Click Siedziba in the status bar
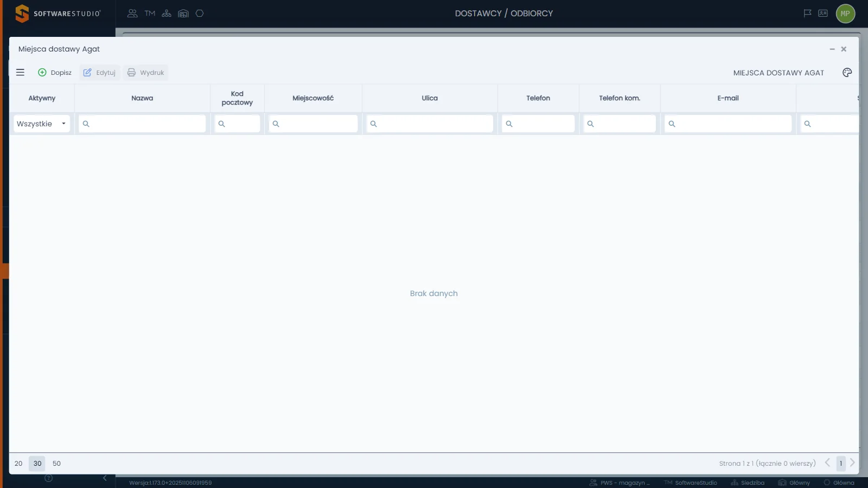The height and width of the screenshot is (488, 868). (x=748, y=483)
